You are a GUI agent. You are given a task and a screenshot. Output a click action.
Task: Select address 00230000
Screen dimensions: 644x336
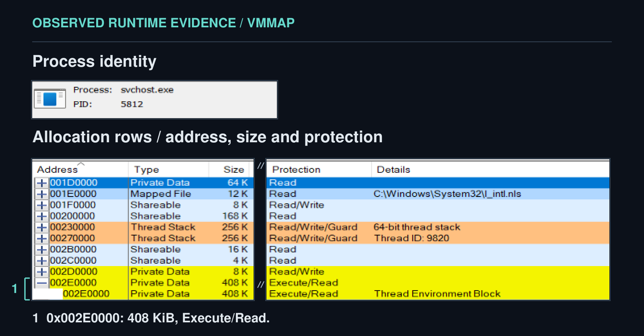[x=72, y=227]
